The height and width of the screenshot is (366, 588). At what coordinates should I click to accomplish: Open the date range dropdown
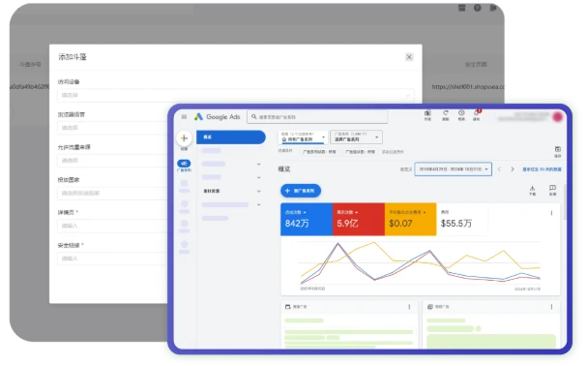pyautogui.click(x=453, y=168)
